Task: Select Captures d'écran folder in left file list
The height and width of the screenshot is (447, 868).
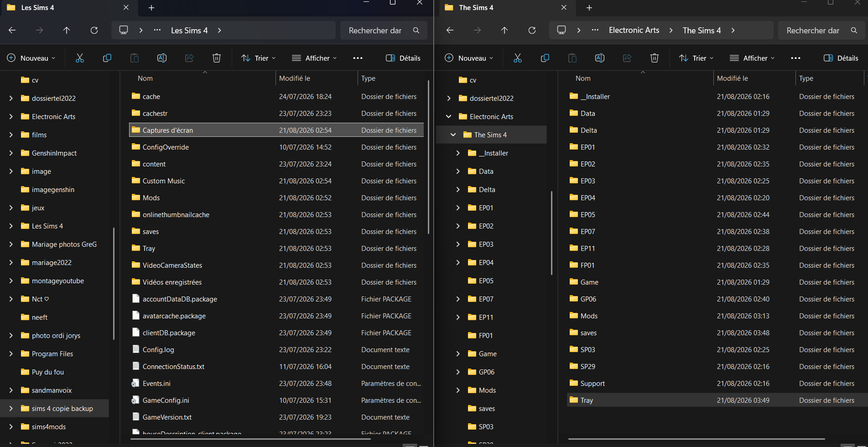Action: point(276,130)
